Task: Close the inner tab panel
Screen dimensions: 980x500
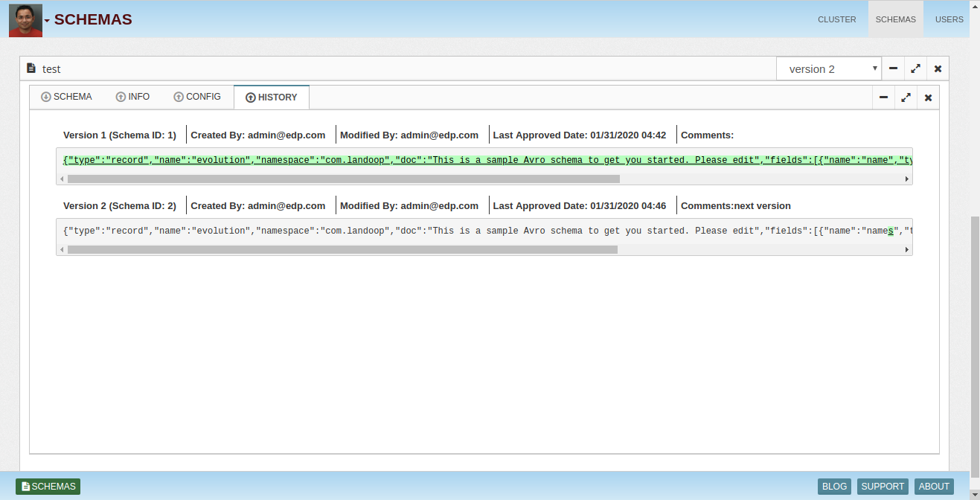Action: point(928,97)
